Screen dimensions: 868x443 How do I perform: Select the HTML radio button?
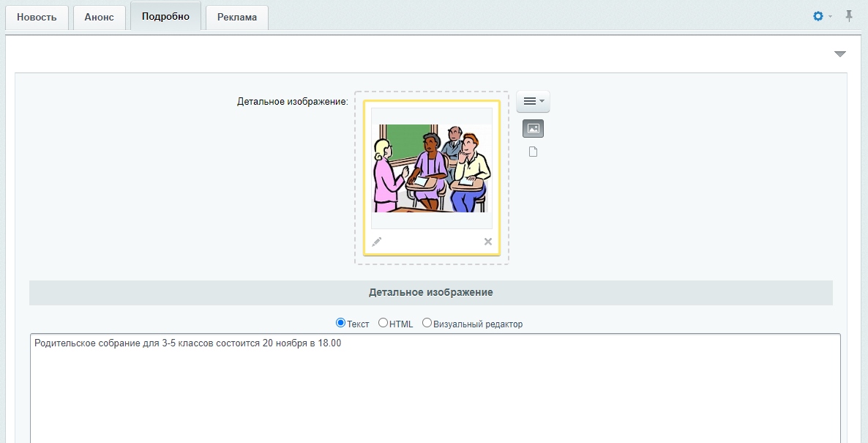coord(383,323)
